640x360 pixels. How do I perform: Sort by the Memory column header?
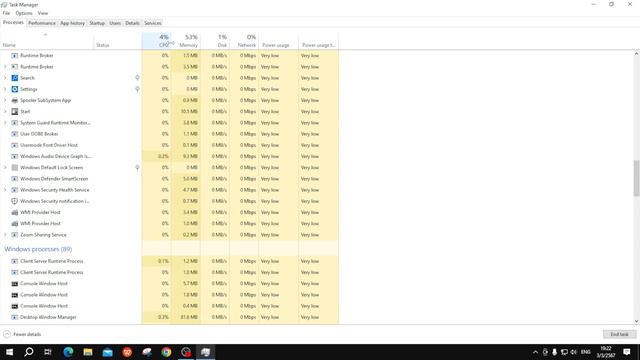coord(186,41)
